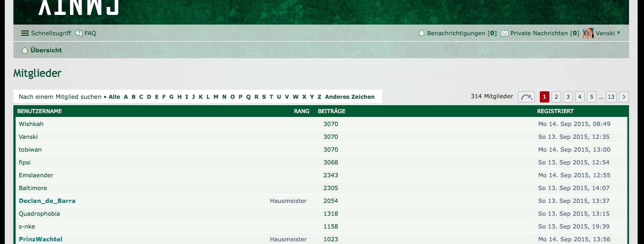Click Quadrophobia's post count 1318
Screen dimensions: 644x244
[331, 214]
